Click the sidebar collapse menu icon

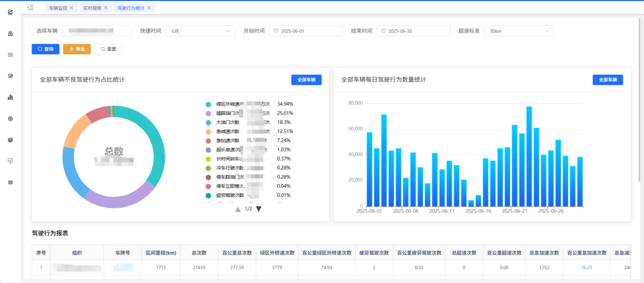(31, 7)
